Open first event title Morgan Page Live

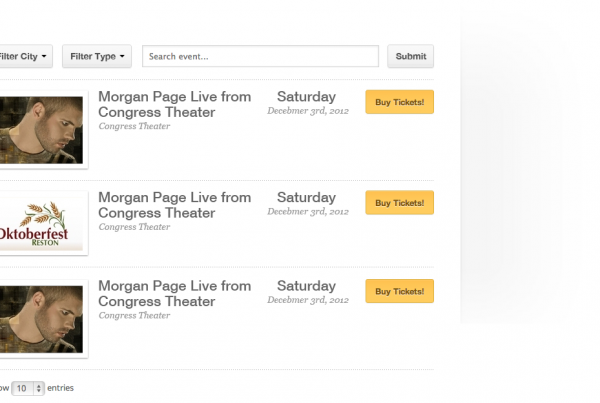pos(174,104)
